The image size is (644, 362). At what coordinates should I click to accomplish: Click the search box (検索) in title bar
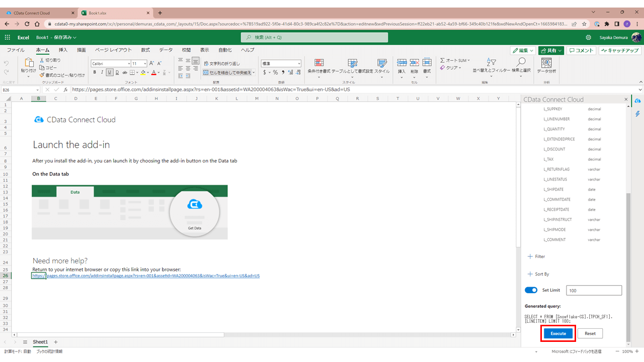[314, 37]
